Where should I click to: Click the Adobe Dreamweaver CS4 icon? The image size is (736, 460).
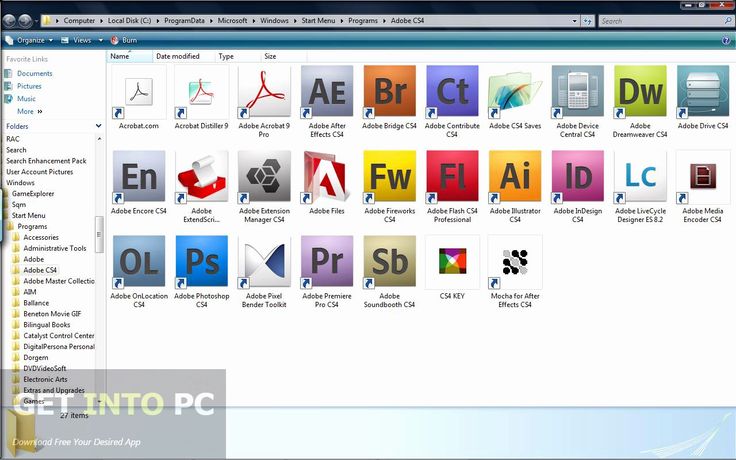640,92
